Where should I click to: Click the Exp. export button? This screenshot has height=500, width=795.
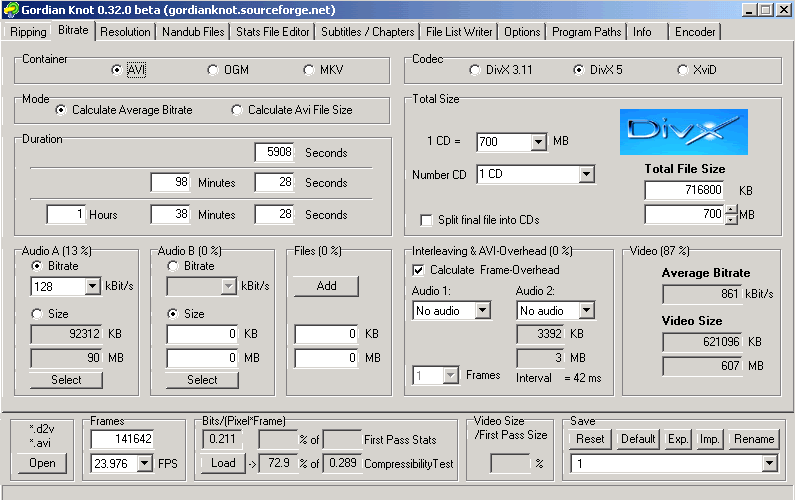678,439
